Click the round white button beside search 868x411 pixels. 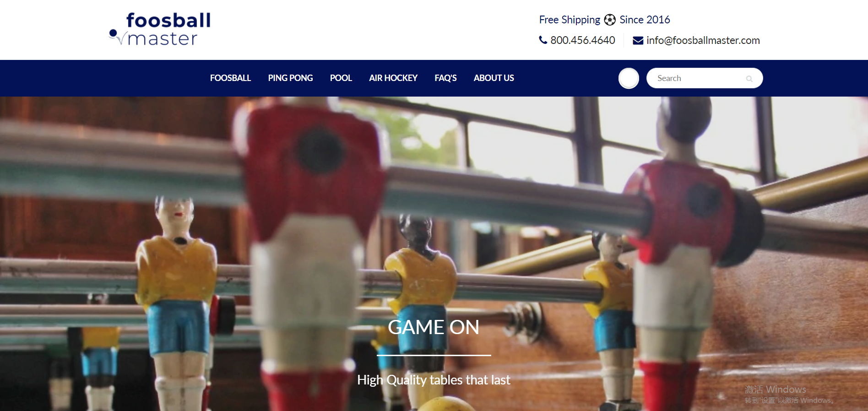pos(629,78)
